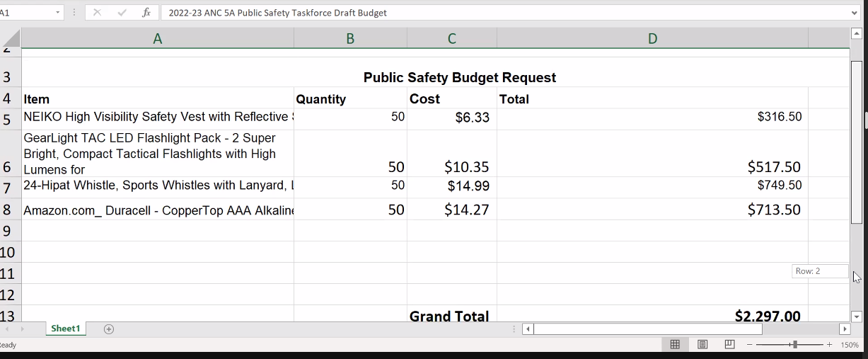Click the zoom out minus icon
Screen dimensions: 868x359
750,345
